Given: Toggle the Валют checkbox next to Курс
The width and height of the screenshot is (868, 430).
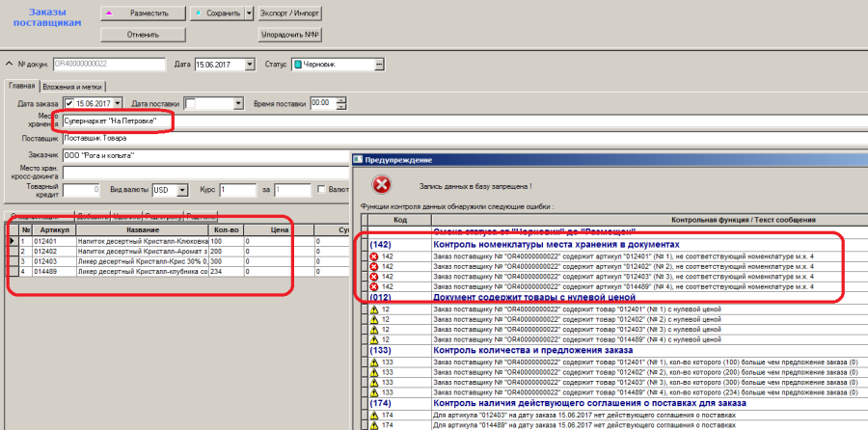Looking at the screenshot, I should coord(321,190).
